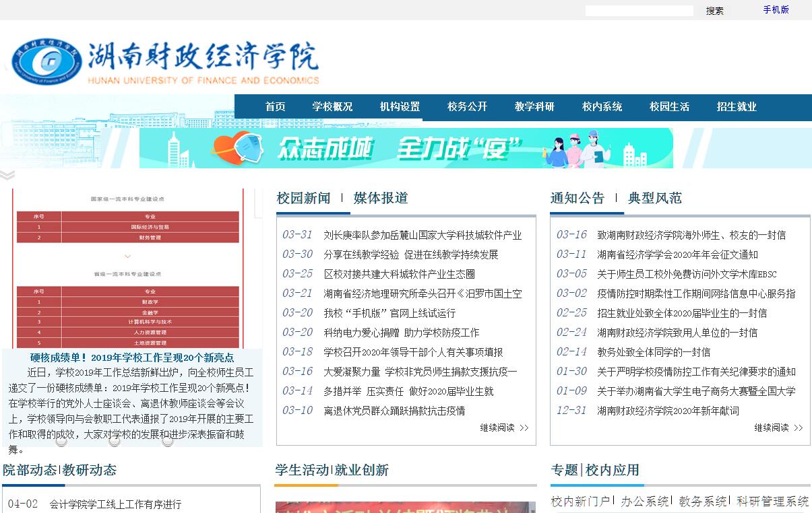Open the 教务系统 campus application link

pos(703,502)
